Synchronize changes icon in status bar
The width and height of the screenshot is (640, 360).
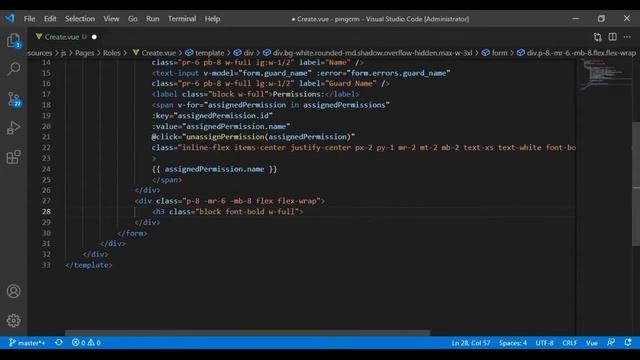pos(59,342)
